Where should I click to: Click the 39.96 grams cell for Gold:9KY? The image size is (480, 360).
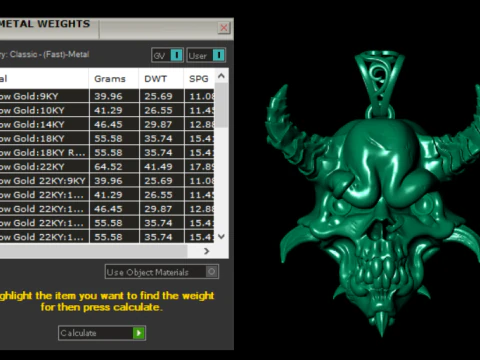coord(114,96)
